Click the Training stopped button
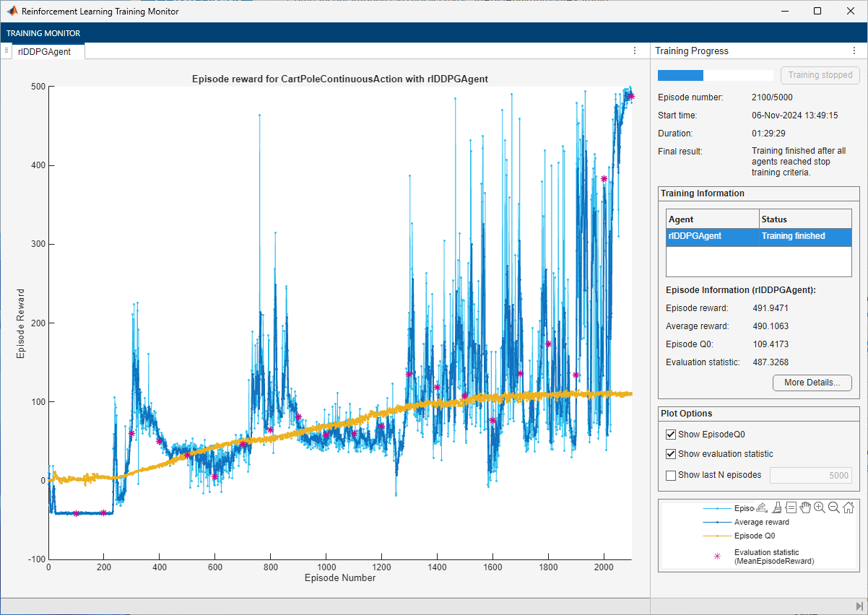This screenshot has height=615, width=868. point(820,75)
